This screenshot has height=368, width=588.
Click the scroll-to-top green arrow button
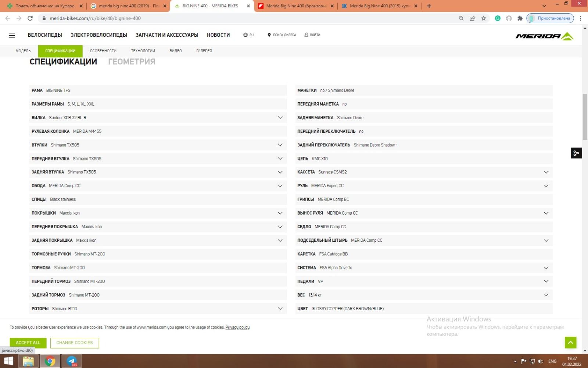point(570,342)
